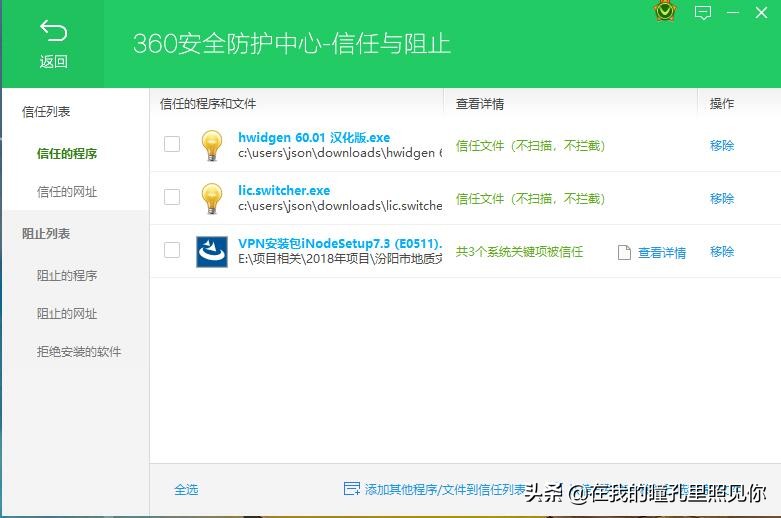Select 信任的程序 in the sidebar

click(67, 153)
